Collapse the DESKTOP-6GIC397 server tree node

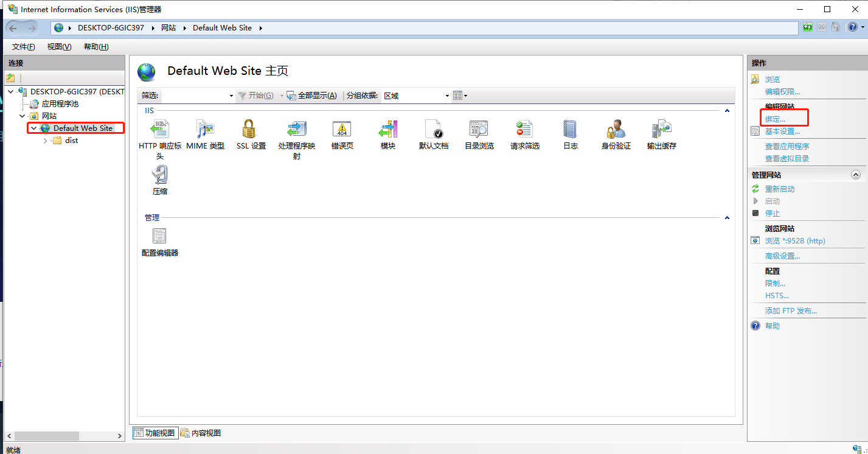[x=11, y=91]
